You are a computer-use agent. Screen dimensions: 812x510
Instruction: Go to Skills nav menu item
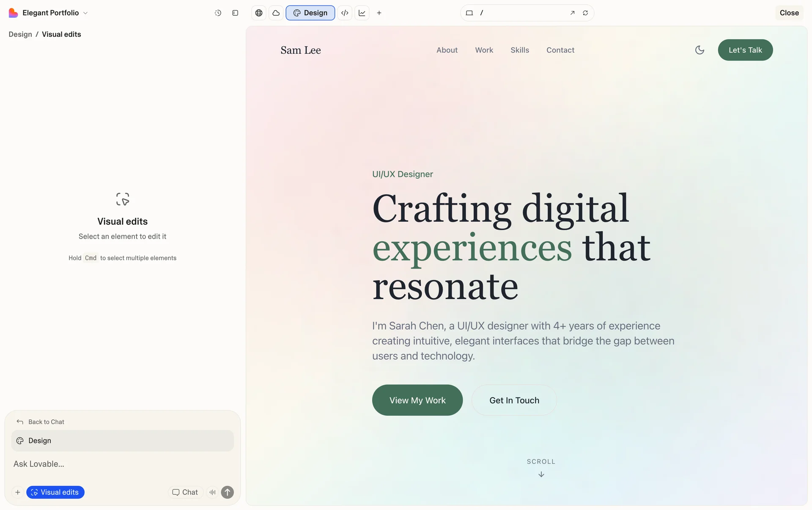pos(519,50)
